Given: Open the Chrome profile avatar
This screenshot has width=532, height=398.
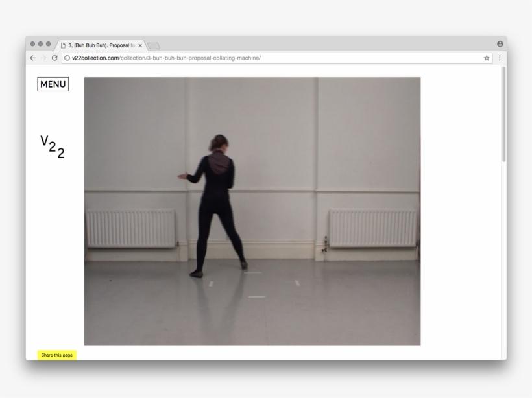Looking at the screenshot, I should (500, 44).
